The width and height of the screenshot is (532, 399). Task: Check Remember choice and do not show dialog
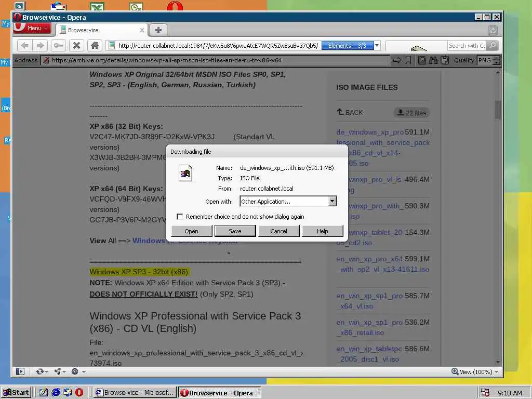(x=180, y=217)
